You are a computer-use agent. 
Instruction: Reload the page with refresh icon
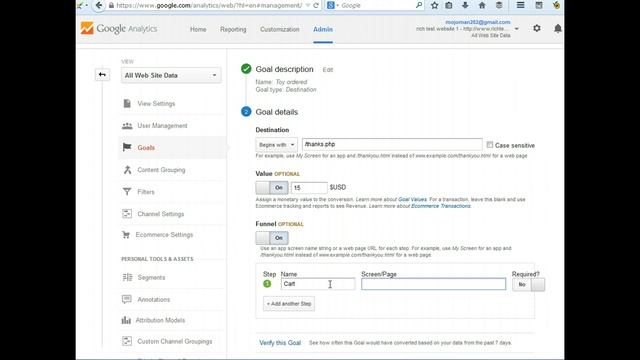316,5
